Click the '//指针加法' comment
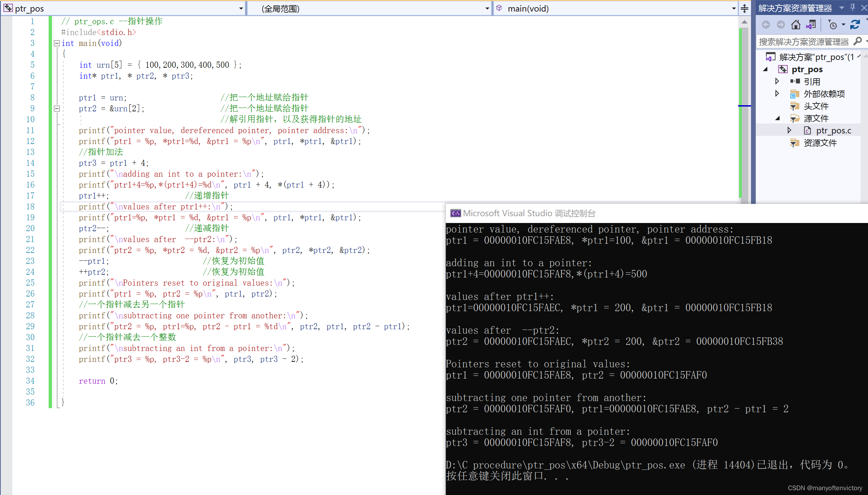 click(x=101, y=152)
